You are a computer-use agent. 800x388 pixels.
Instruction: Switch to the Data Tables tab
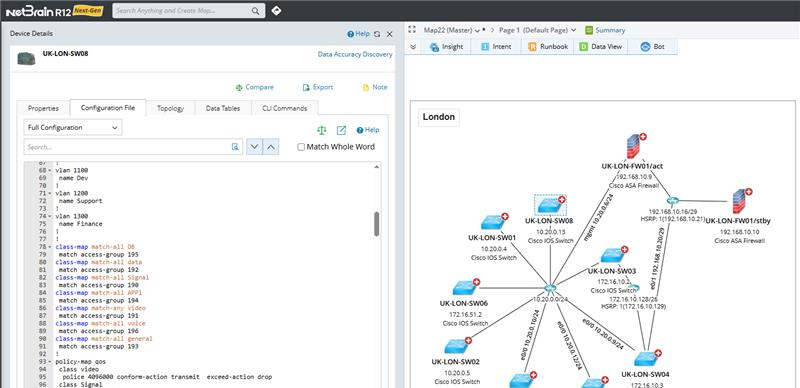[223, 108]
